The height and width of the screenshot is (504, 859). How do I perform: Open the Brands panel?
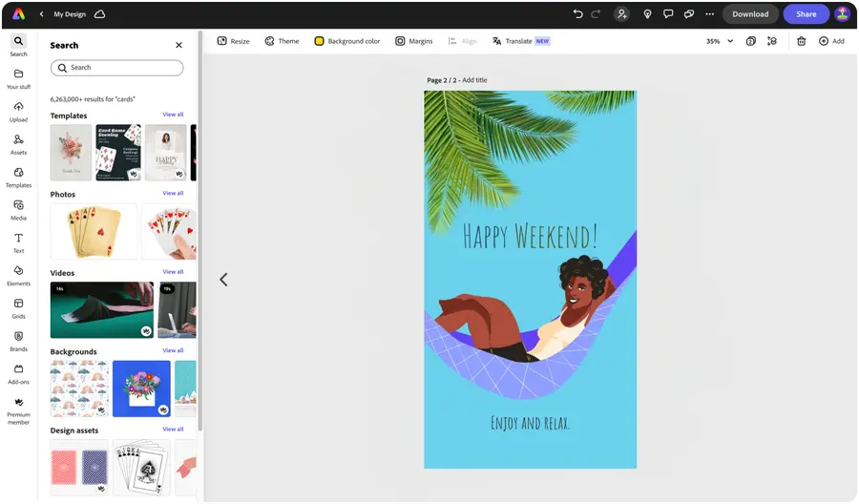[18, 340]
